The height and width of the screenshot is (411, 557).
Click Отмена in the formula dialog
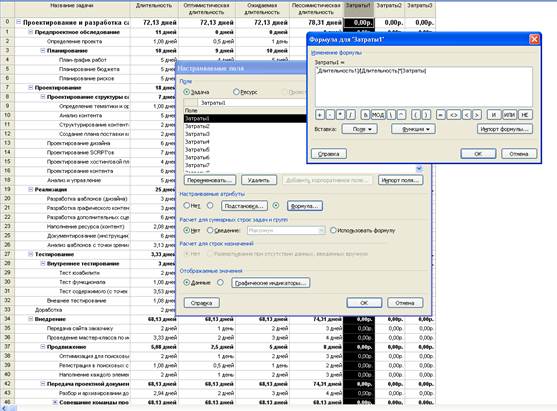(x=519, y=154)
